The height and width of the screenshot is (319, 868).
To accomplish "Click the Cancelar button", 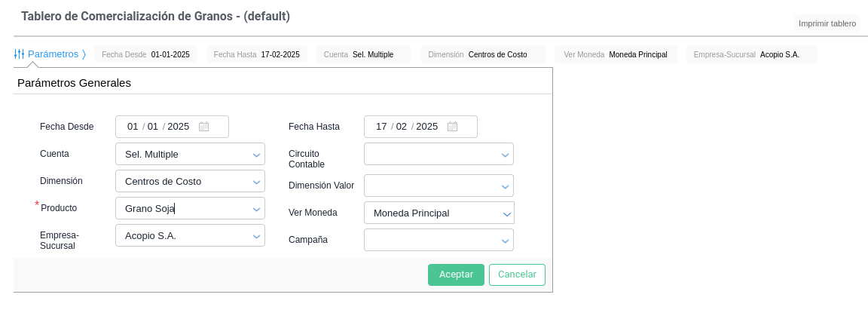I will tap(517, 275).
